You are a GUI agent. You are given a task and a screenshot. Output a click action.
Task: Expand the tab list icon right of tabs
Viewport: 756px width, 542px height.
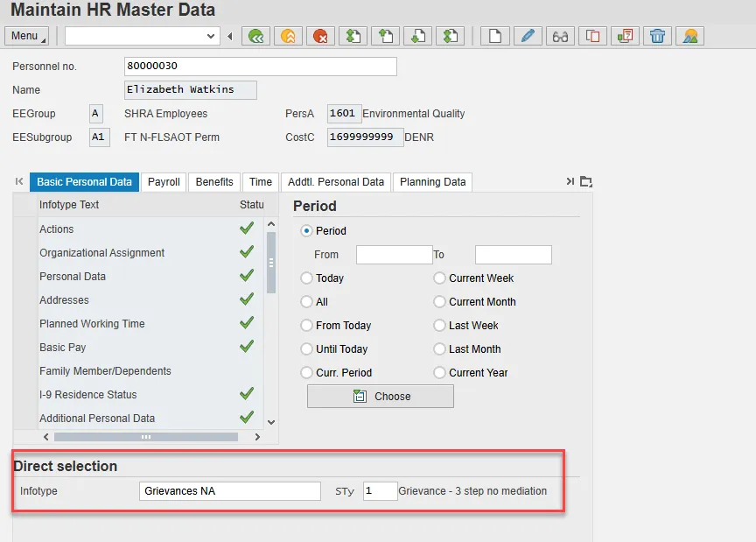586,182
